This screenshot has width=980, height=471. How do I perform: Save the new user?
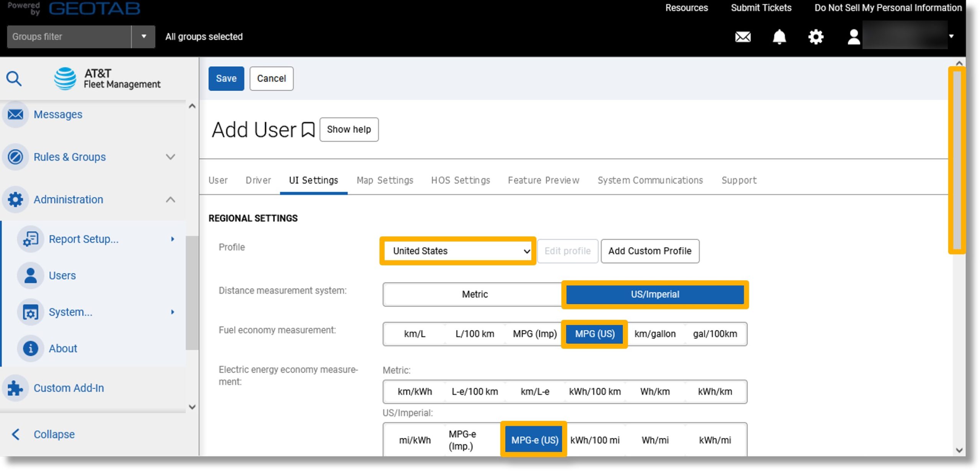226,78
